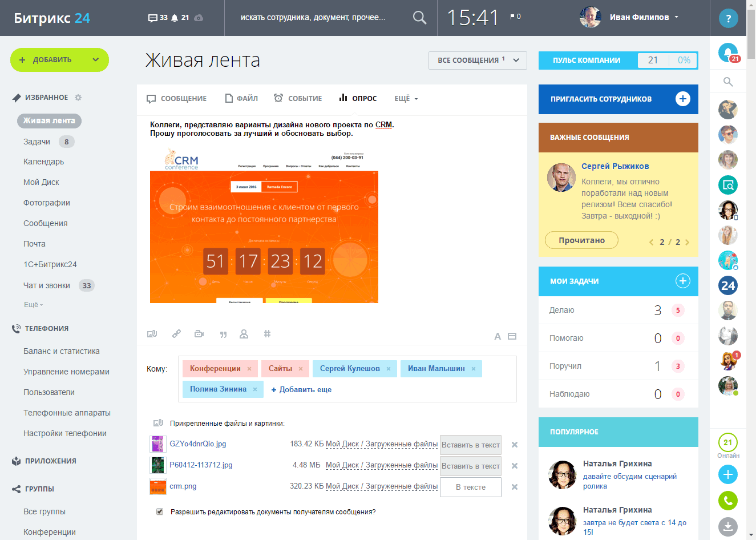Image resolution: width=756 pixels, height=540 pixels.
Task: Click the Прочитано button
Action: click(x=582, y=240)
